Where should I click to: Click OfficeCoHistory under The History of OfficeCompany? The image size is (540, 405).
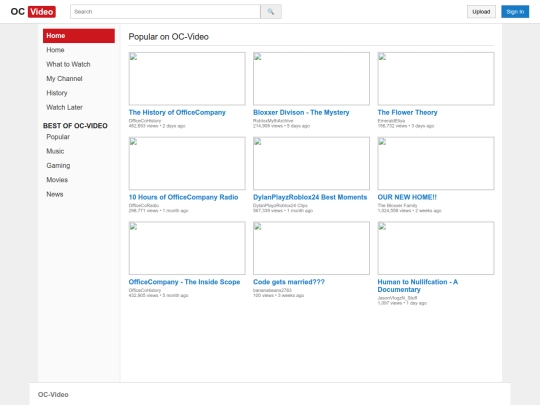[x=145, y=121]
